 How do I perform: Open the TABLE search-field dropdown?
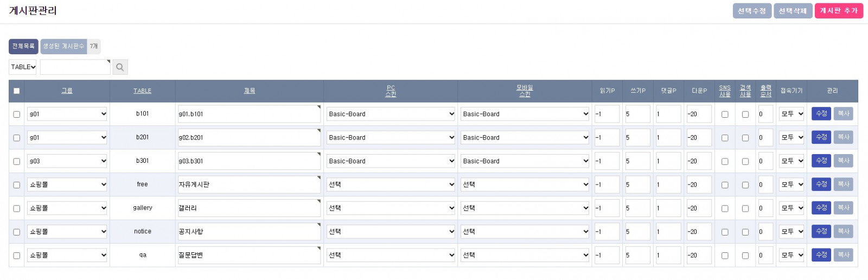click(x=23, y=67)
